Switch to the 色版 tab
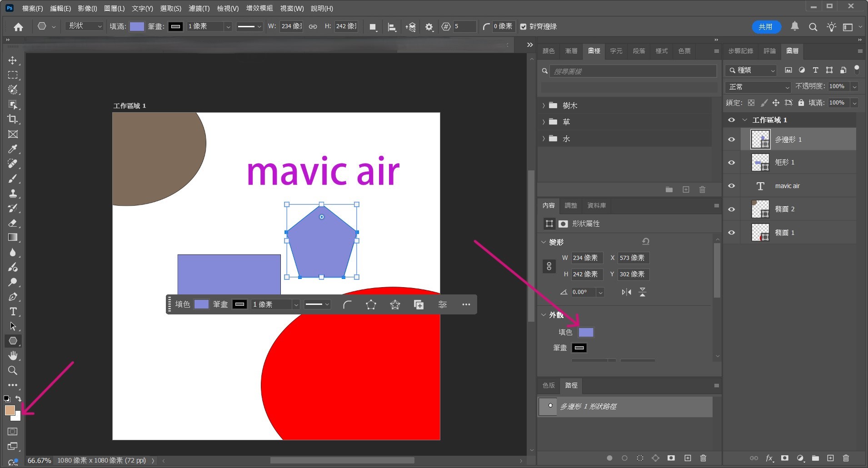 click(549, 385)
